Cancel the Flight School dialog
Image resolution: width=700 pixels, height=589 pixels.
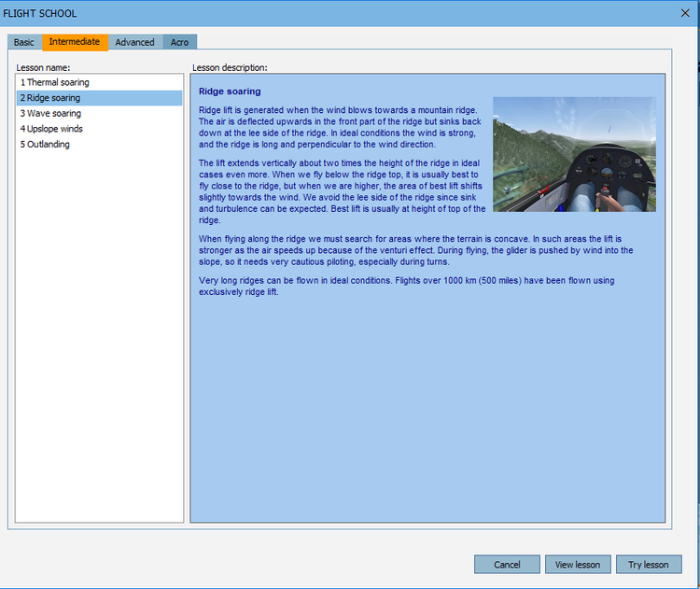507,565
